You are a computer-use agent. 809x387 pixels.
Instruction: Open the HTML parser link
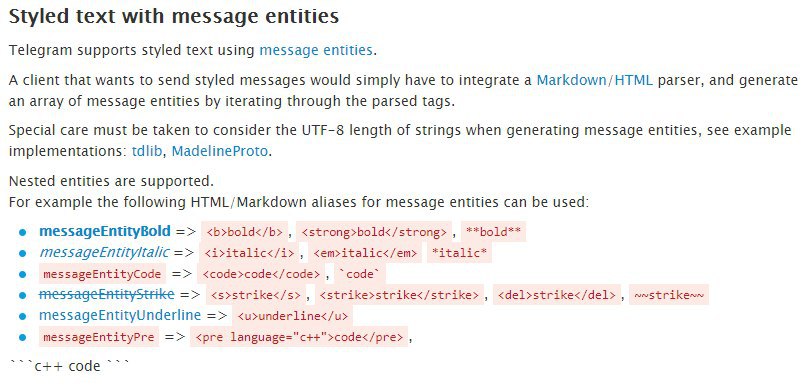(x=634, y=80)
